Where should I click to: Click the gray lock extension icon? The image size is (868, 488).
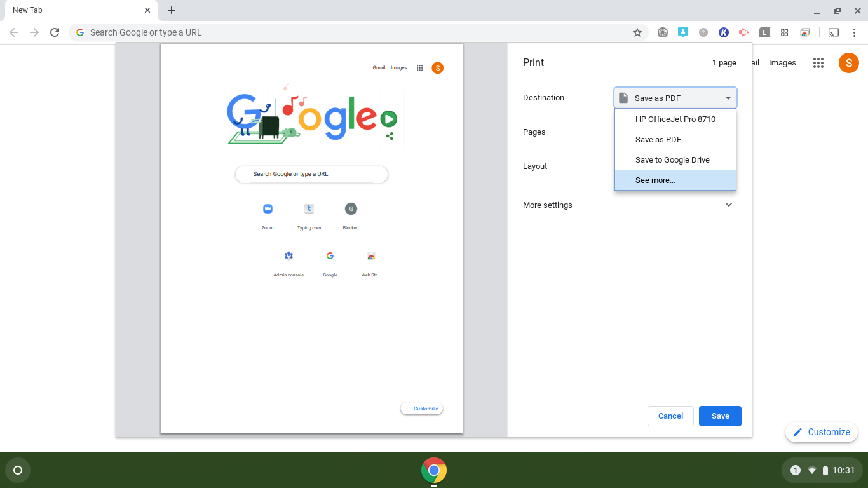(x=703, y=32)
